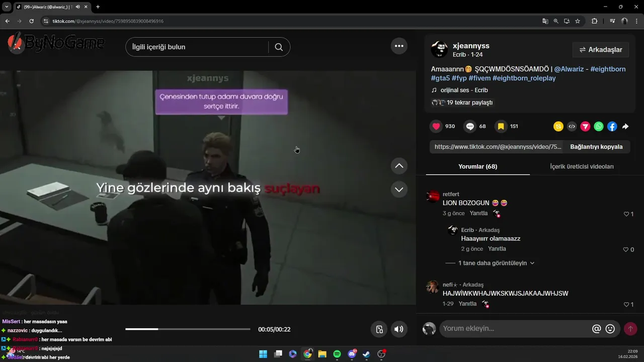
Task: Open the Chrome profile avatar
Action: tap(624, 21)
